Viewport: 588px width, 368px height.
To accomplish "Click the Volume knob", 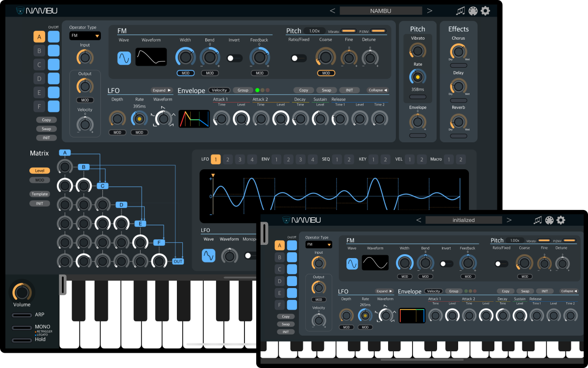I will point(22,291).
